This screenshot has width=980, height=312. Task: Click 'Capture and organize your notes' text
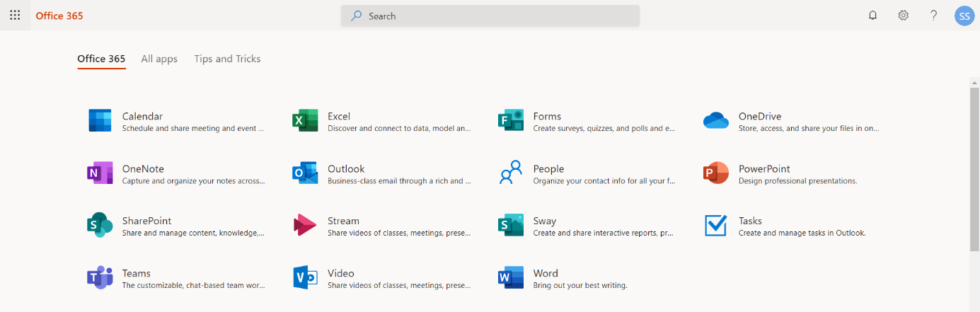pos(178,181)
